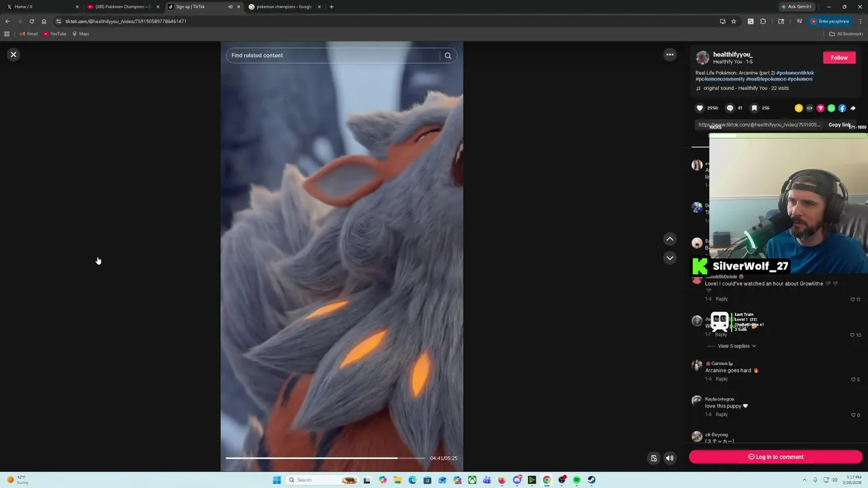Click the search magnifier in Find related content
The image size is (868, 488).
coord(448,56)
